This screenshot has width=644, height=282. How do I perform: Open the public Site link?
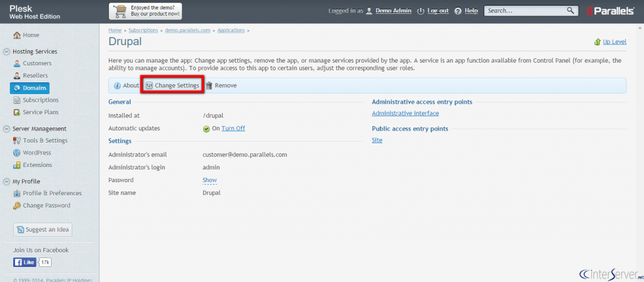pos(377,140)
